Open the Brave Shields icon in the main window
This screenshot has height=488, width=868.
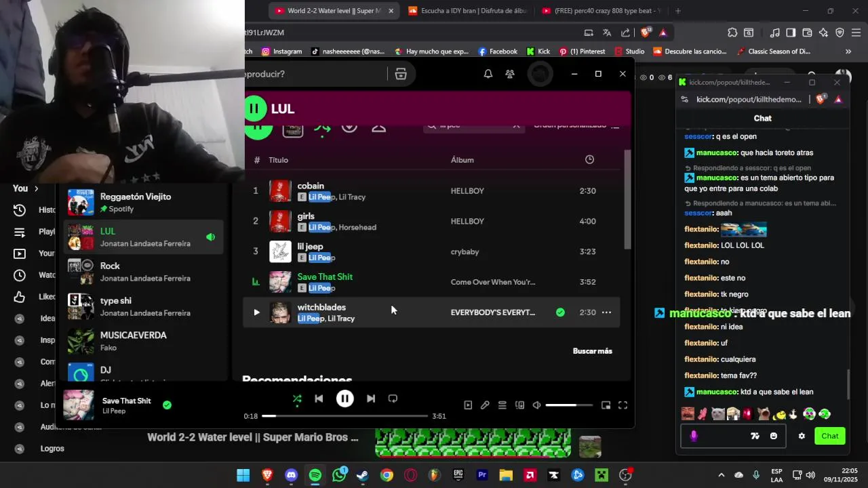click(646, 33)
